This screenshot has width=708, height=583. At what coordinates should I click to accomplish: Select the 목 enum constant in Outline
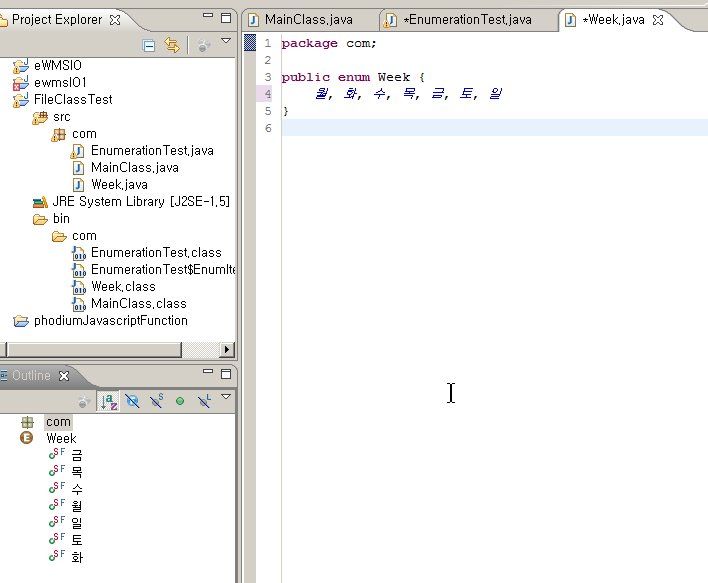pos(77,473)
